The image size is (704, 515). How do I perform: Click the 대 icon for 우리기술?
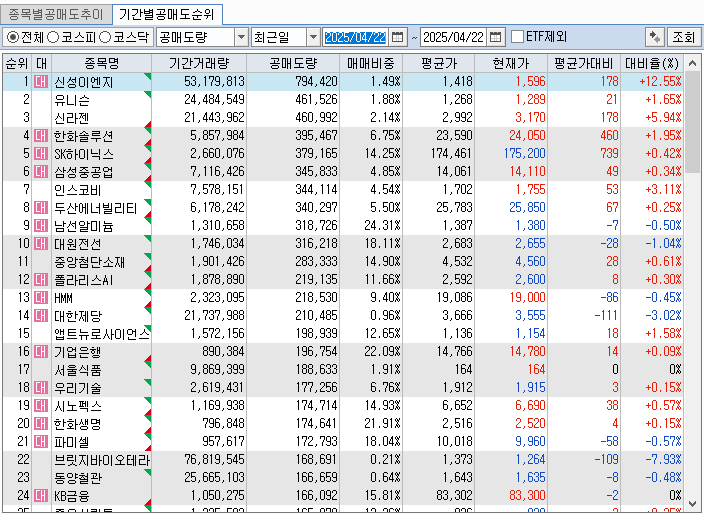pos(41,387)
